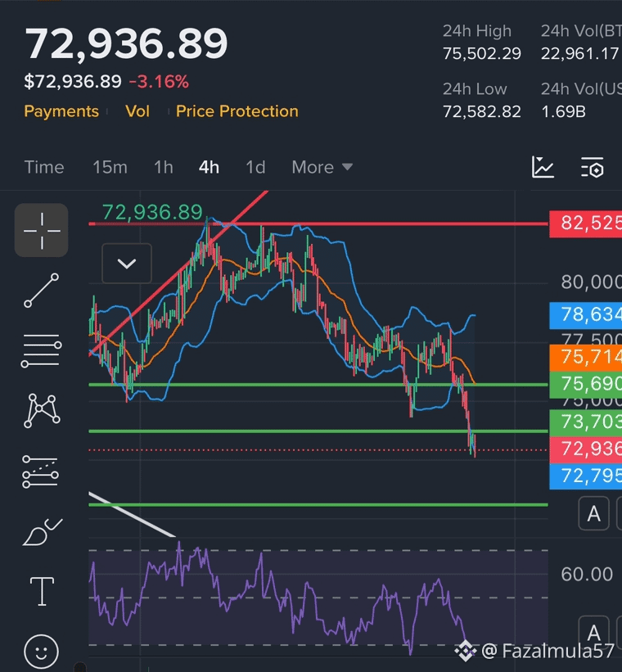The image size is (622, 672).
Task: Select the Fibonacci retracement lines tool
Action: (x=41, y=471)
